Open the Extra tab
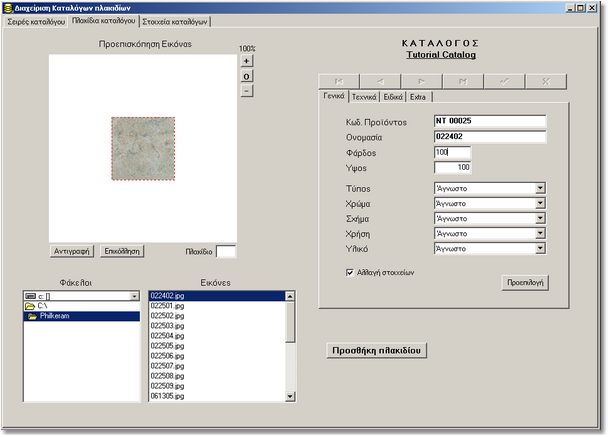The height and width of the screenshot is (437, 608). pyautogui.click(x=418, y=97)
